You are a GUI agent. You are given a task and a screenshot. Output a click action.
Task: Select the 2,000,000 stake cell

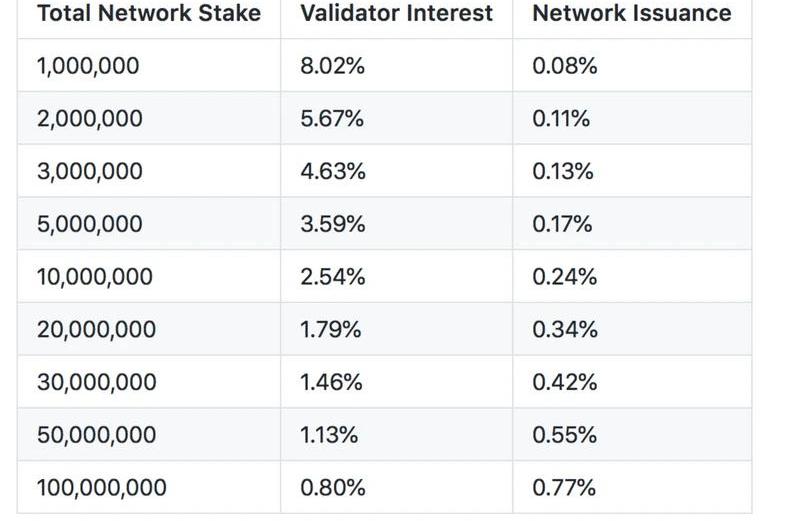click(89, 119)
